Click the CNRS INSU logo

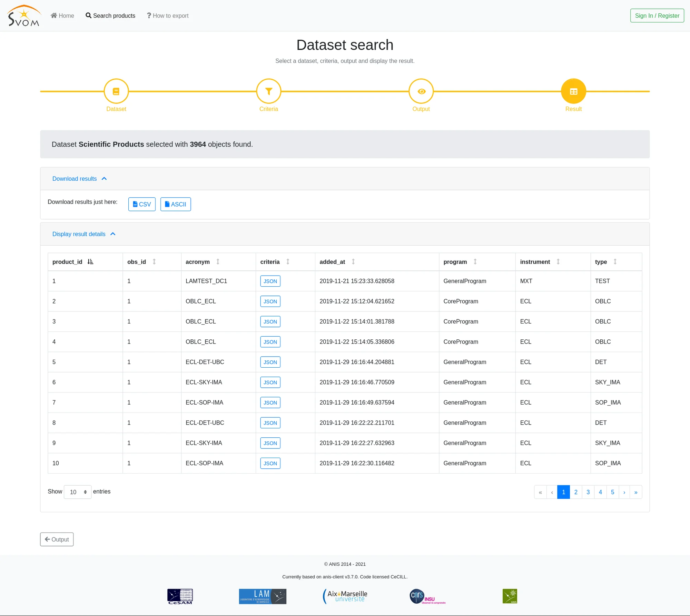point(427,596)
